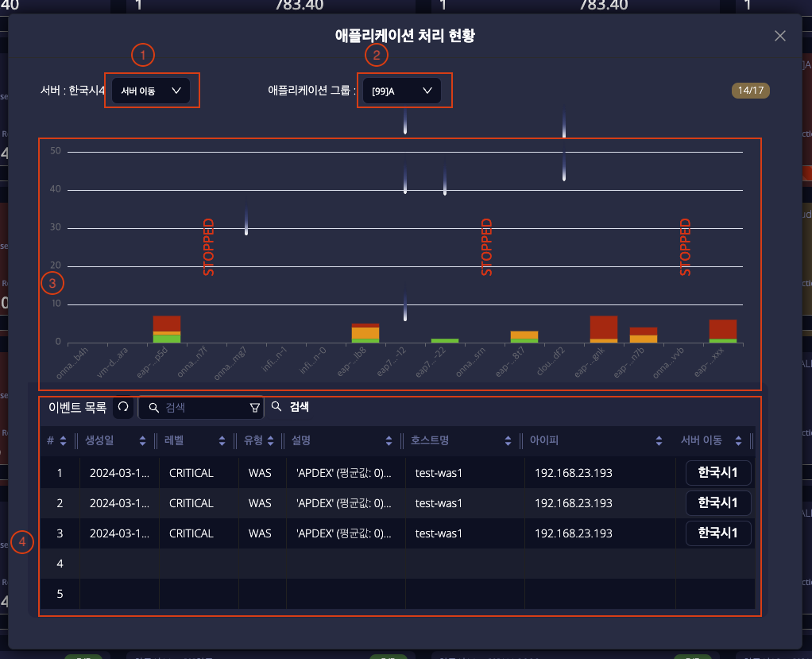Click the magnifier icon inside the search field
812x659 pixels.
tap(154, 408)
